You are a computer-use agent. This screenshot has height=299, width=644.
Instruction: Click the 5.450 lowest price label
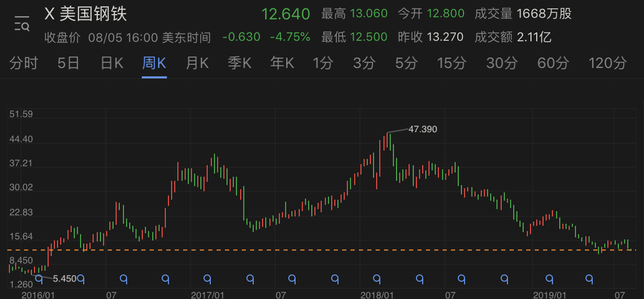(65, 279)
